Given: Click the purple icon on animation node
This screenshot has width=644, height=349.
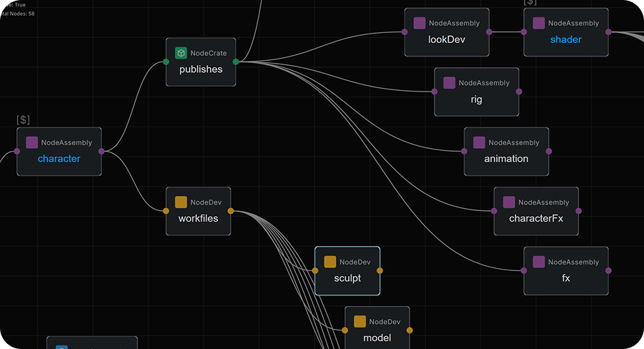Looking at the screenshot, I should tap(479, 142).
